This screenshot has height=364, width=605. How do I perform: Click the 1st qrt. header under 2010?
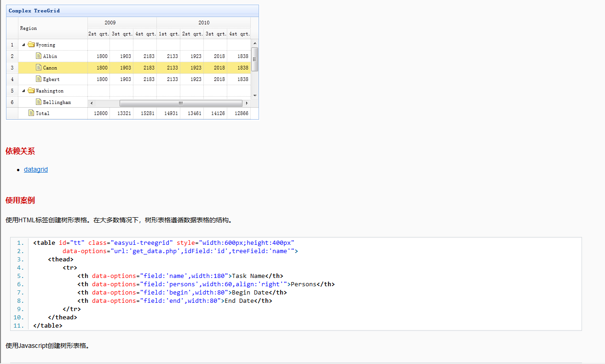tap(169, 34)
